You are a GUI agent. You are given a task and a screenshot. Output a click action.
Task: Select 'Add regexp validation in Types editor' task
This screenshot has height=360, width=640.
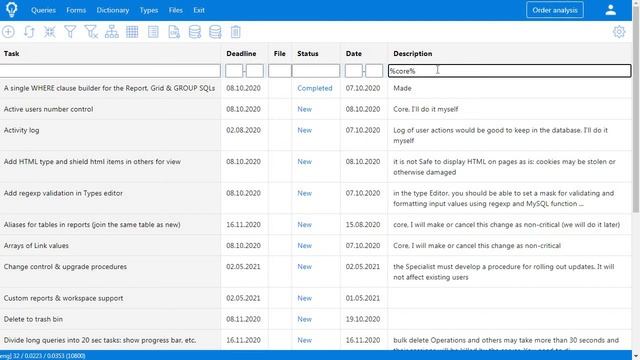63,193
